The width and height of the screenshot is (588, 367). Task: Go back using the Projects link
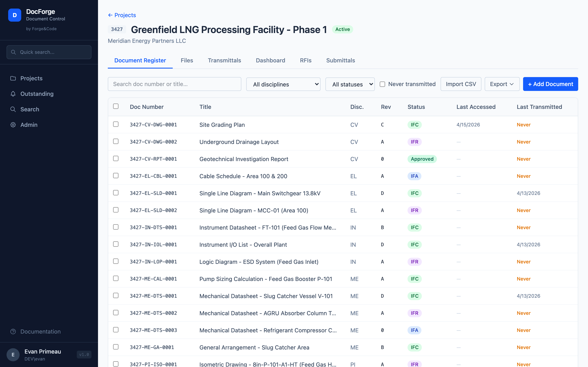(x=122, y=15)
